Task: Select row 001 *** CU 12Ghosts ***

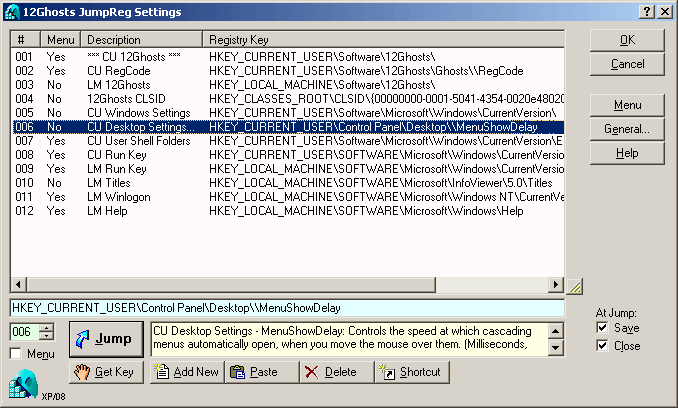Action: pyautogui.click(x=287, y=57)
